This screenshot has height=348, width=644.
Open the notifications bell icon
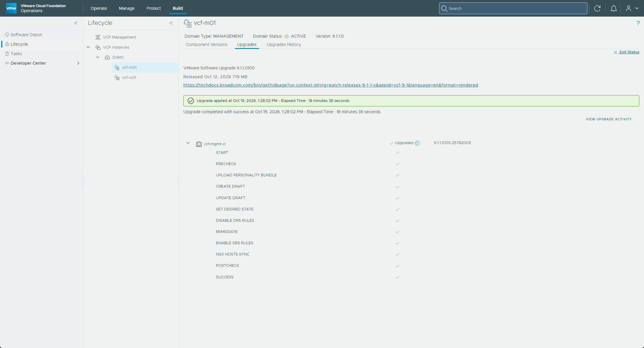click(x=613, y=8)
